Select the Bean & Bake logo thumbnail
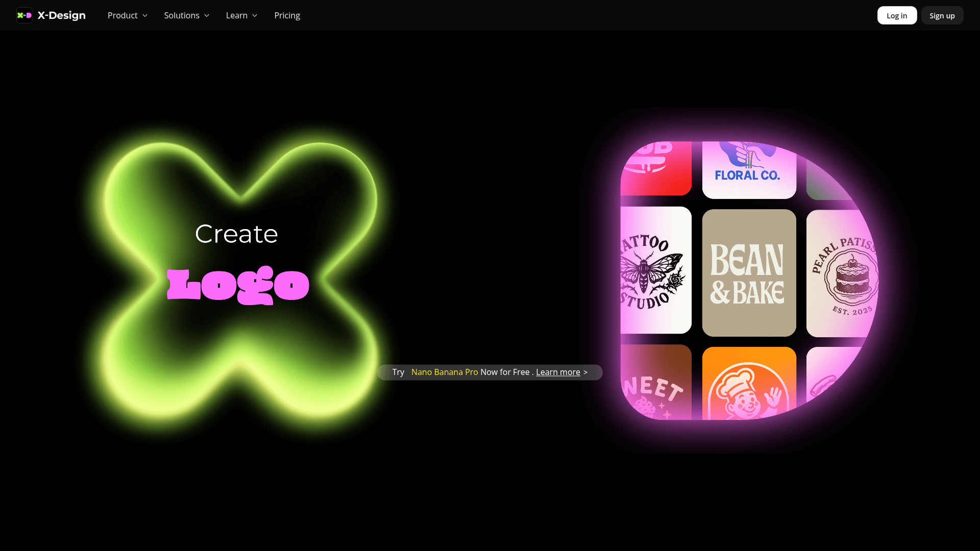The image size is (980, 551). click(749, 273)
